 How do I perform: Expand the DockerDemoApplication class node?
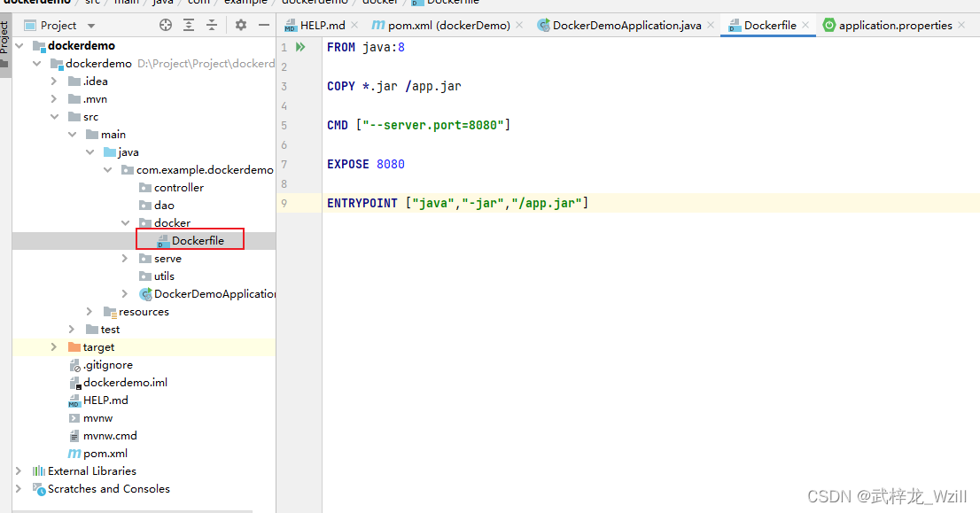125,293
